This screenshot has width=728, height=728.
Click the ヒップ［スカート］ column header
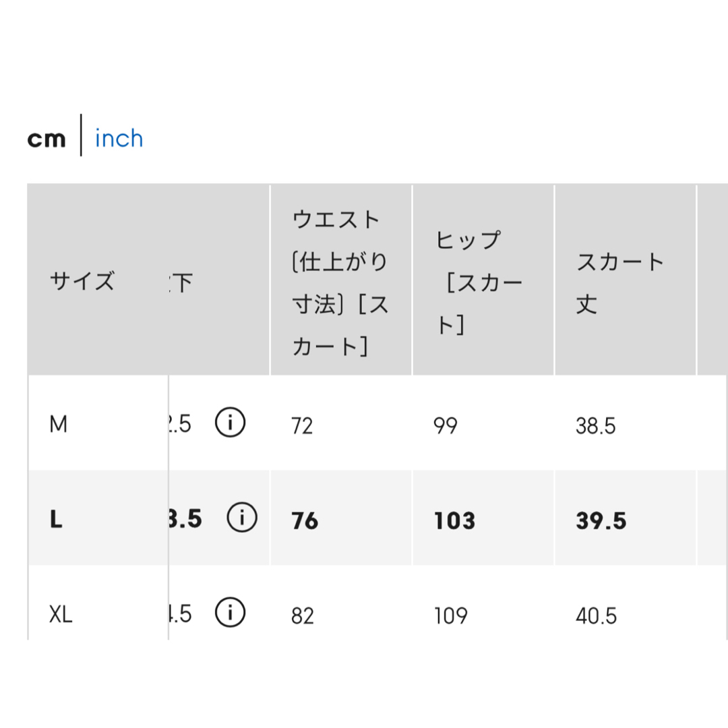(x=479, y=282)
